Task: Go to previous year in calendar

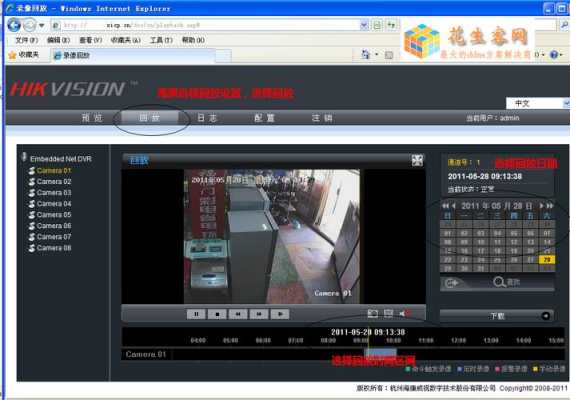Action: [445, 206]
